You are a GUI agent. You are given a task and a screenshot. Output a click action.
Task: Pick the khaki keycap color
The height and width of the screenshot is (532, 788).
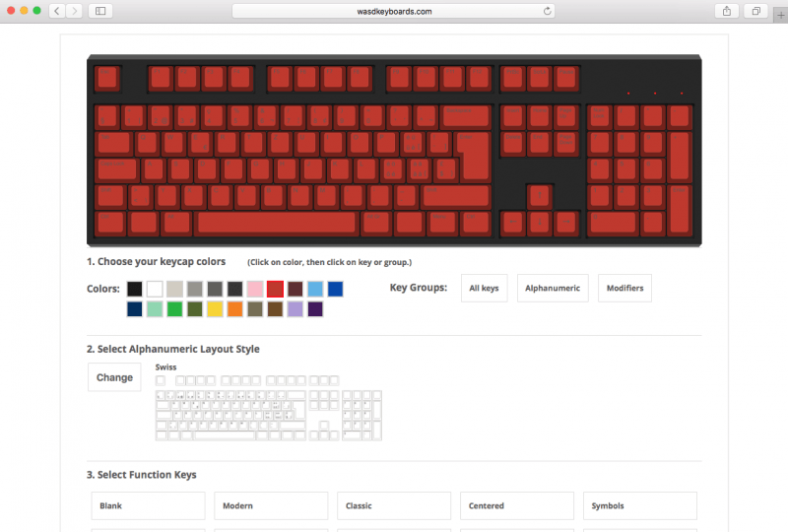[255, 308]
